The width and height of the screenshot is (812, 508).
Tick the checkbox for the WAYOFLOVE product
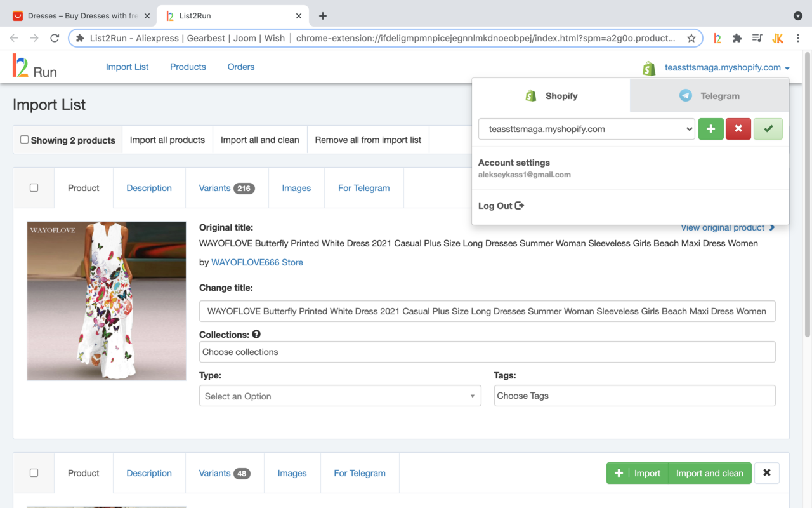[34, 187]
